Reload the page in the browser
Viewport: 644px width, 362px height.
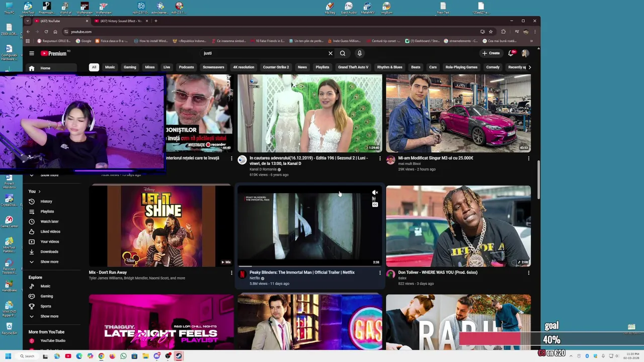[46, 32]
